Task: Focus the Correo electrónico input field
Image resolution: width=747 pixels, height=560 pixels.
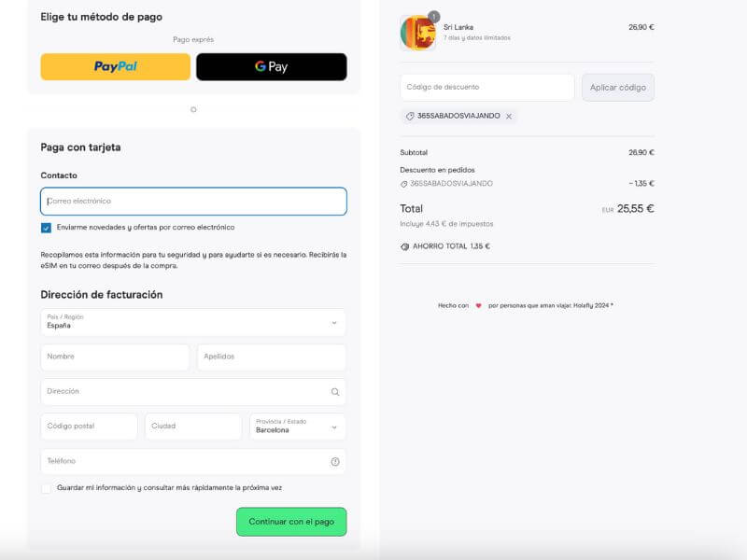Action: point(193,202)
